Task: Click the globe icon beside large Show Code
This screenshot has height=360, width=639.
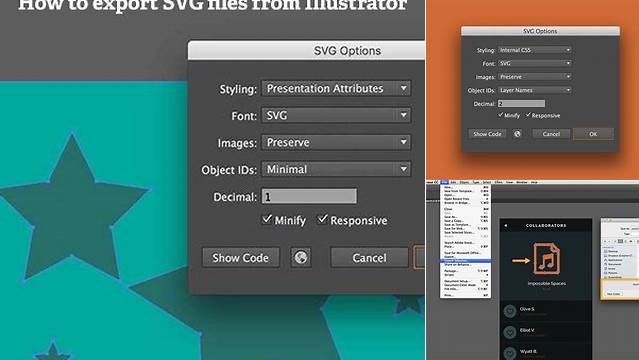Action: click(x=301, y=257)
